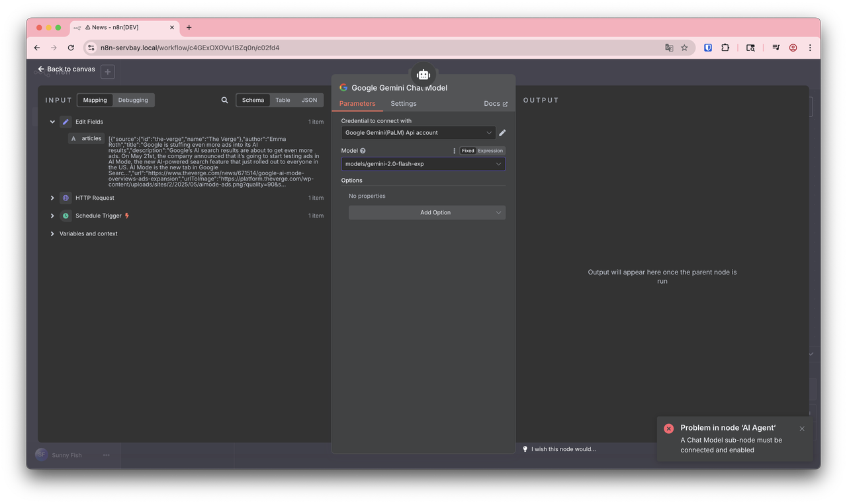This screenshot has height=504, width=847.
Task: Select the Table view tab
Action: (283, 100)
